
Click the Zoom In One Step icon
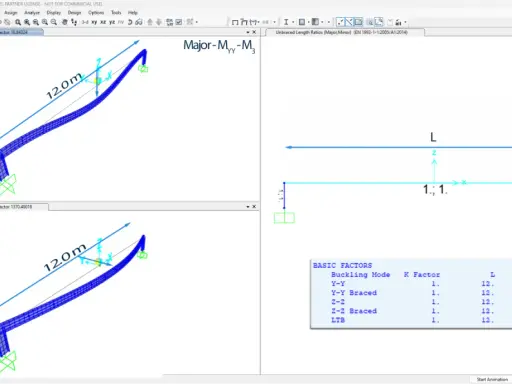click(x=45, y=22)
